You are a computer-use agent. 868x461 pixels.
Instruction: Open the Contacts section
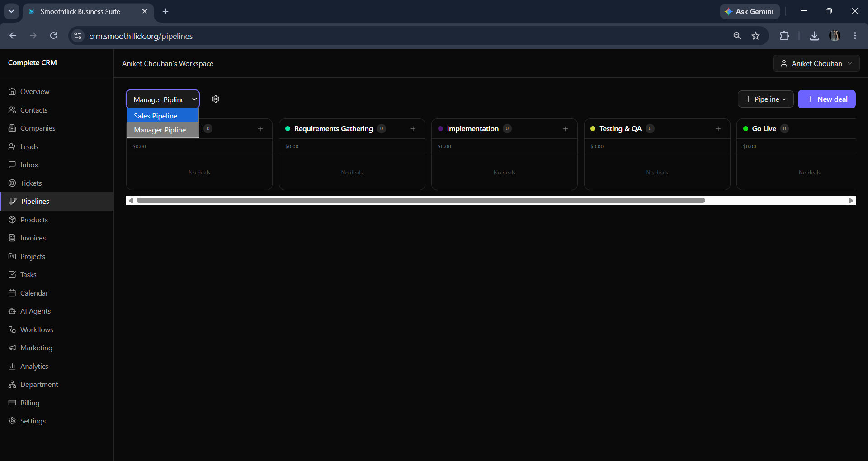tap(57, 110)
